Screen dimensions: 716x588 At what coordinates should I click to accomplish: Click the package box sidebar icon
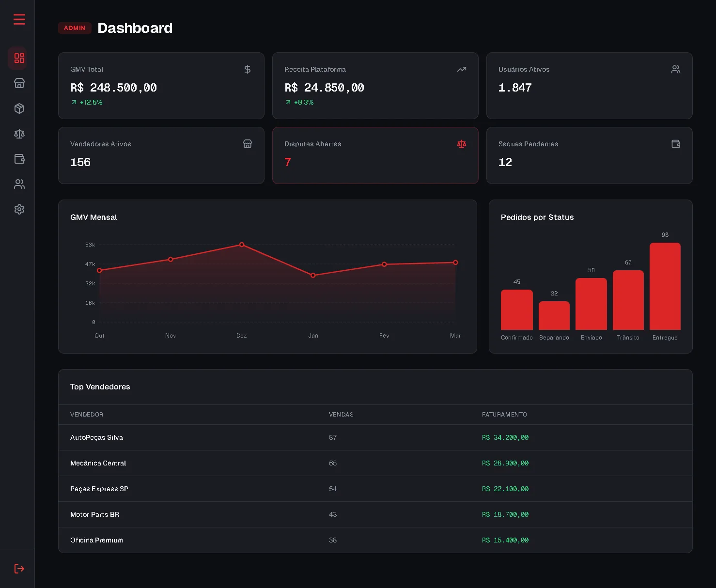click(19, 108)
